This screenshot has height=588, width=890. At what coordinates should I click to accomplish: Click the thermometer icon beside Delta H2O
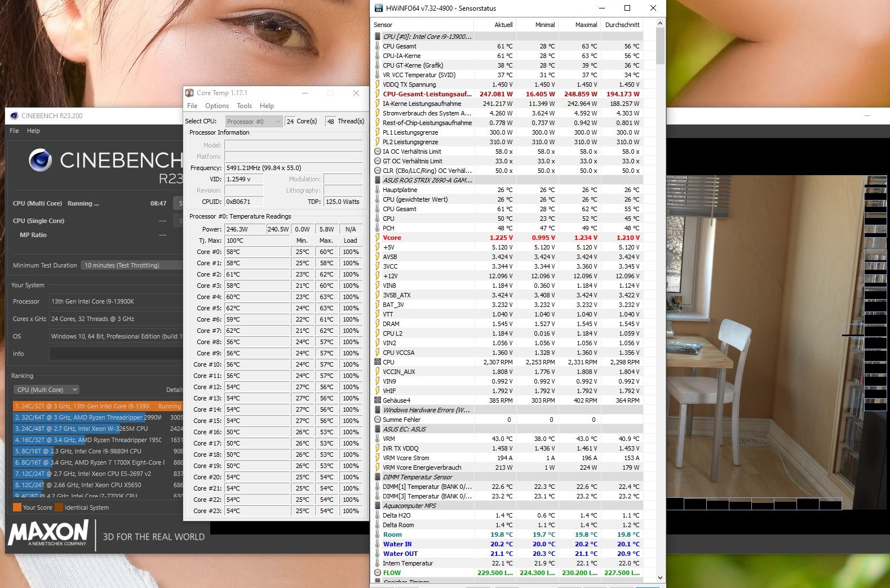tap(378, 515)
